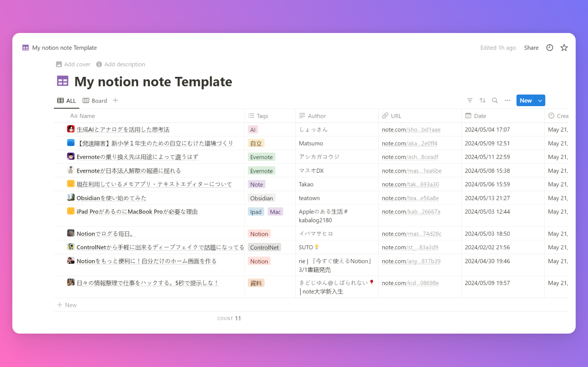
Task: Switch to the Board view tab
Action: coord(95,101)
